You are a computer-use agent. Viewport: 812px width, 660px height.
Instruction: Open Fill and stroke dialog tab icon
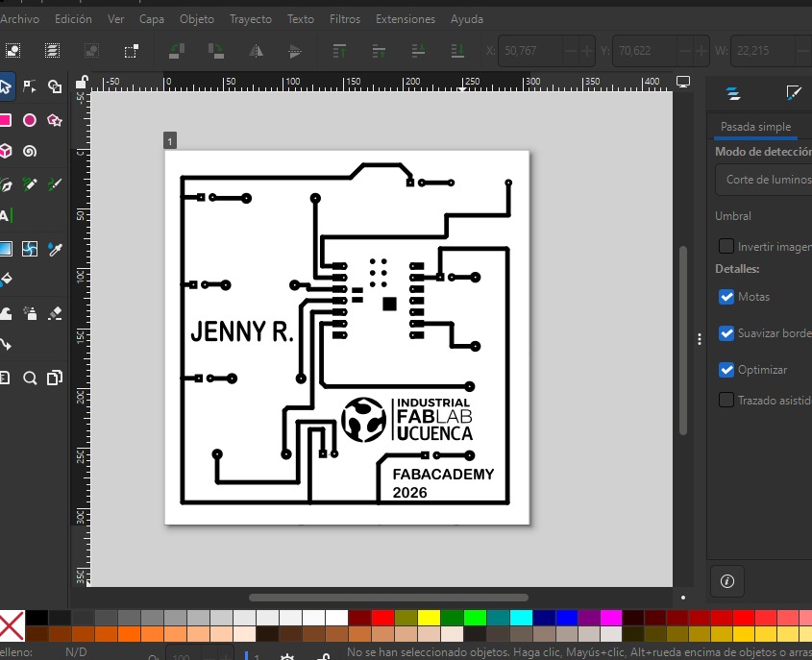coord(793,93)
